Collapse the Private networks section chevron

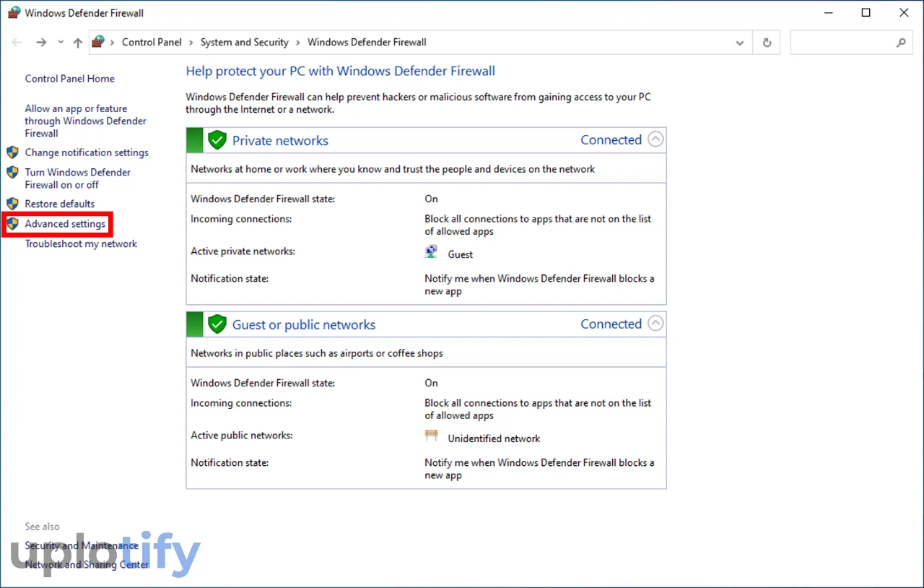tap(655, 139)
